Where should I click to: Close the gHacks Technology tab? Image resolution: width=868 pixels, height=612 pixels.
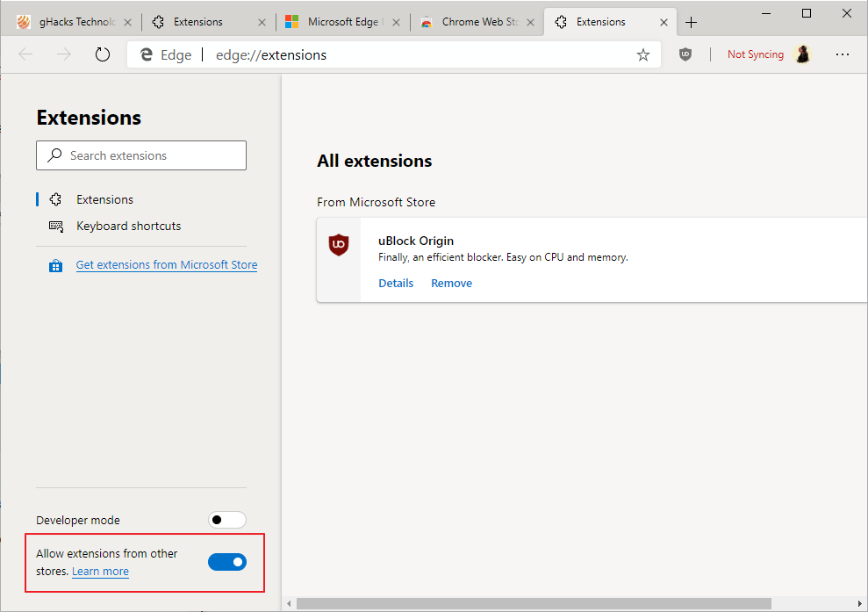tap(128, 23)
